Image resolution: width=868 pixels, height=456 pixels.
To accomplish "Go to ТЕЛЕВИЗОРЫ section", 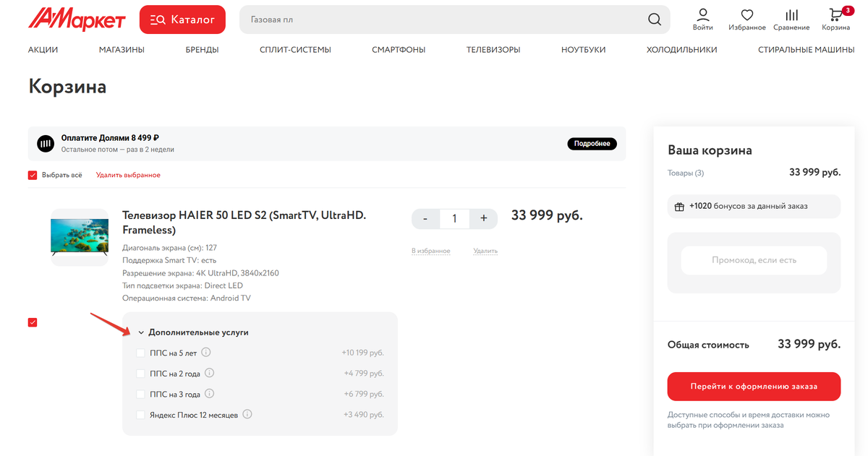I will (493, 50).
